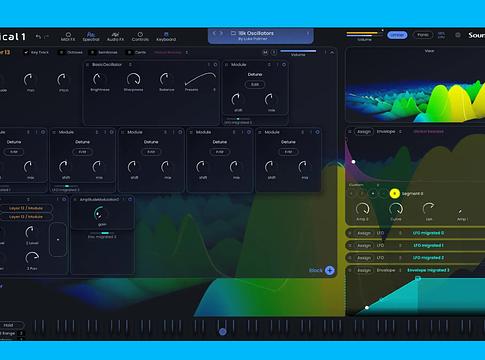This screenshot has width=485, height=360.
Task: Click Edit in Module above AmplitudeModulation
Action: pyautogui.click(x=82, y=152)
